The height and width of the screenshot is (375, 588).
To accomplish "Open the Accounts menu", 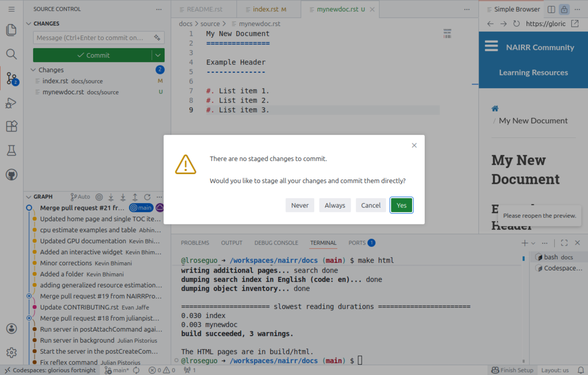I will pyautogui.click(x=12, y=328).
